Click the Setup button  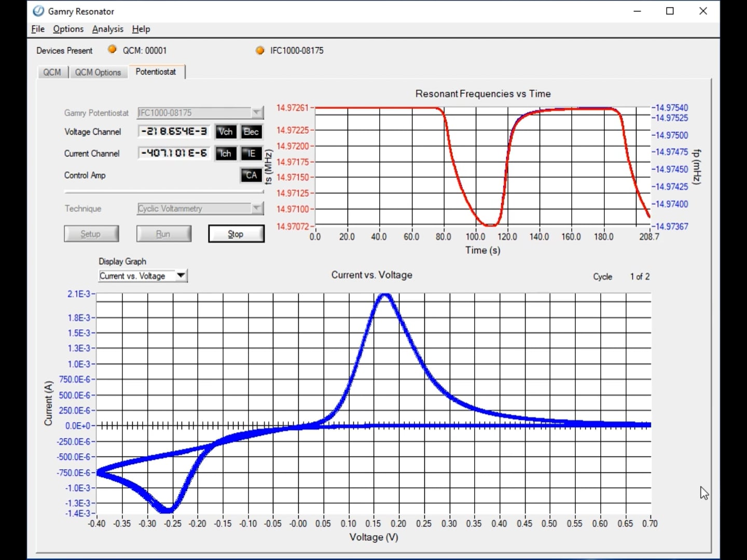click(x=91, y=234)
